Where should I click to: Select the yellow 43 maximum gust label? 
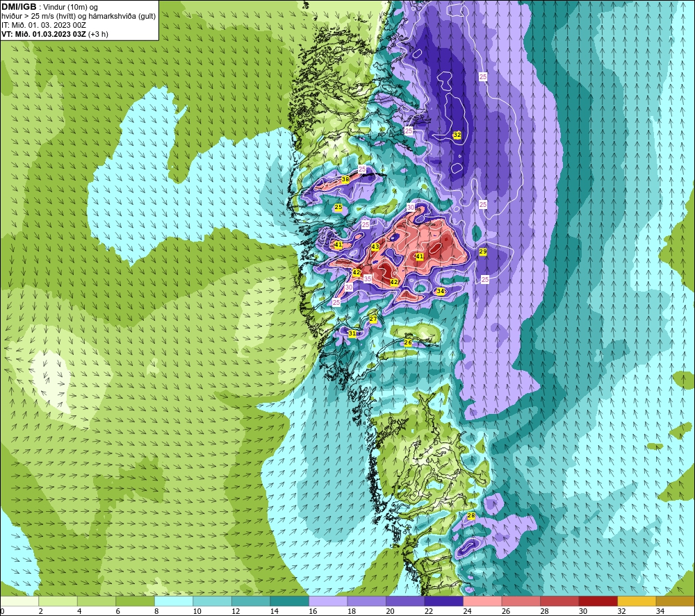pyautogui.click(x=375, y=247)
